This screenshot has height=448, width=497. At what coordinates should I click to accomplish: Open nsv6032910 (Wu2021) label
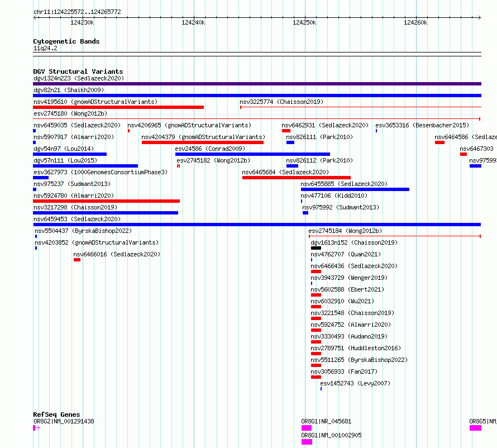[x=342, y=301]
